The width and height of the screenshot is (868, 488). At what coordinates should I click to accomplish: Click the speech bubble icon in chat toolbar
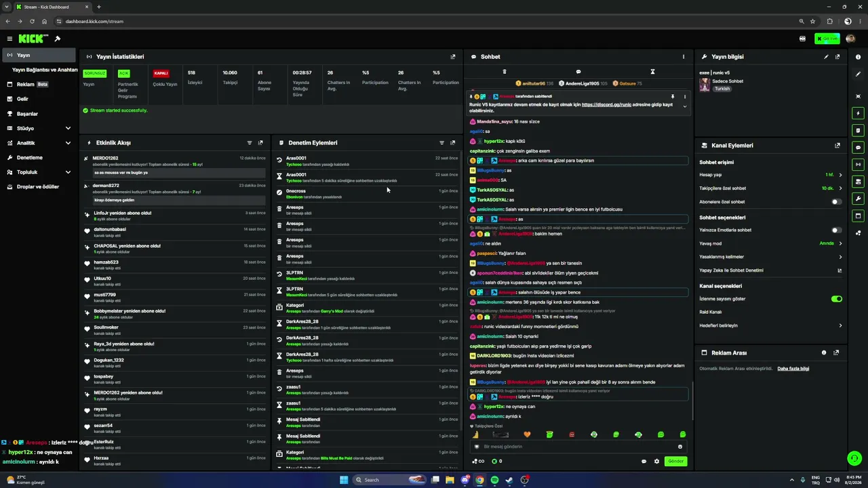[x=578, y=71]
